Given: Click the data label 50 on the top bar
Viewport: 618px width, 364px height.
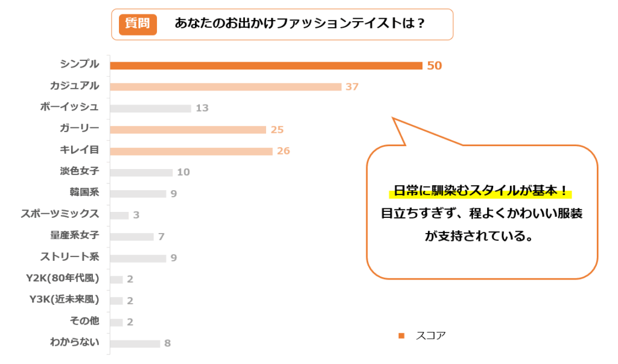Looking at the screenshot, I should [435, 66].
